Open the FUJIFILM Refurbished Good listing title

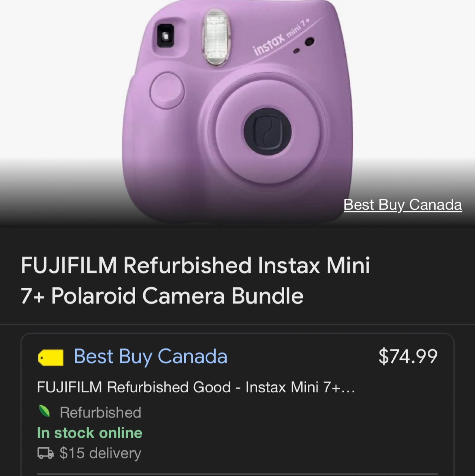[x=196, y=387]
